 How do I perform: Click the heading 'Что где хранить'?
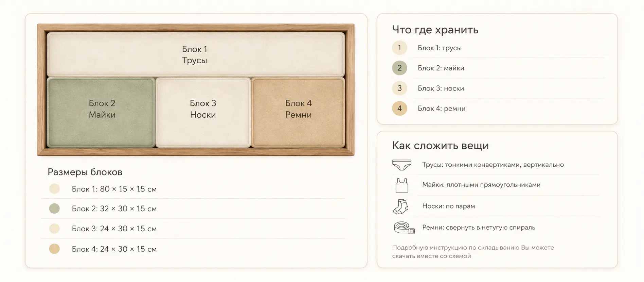(435, 30)
